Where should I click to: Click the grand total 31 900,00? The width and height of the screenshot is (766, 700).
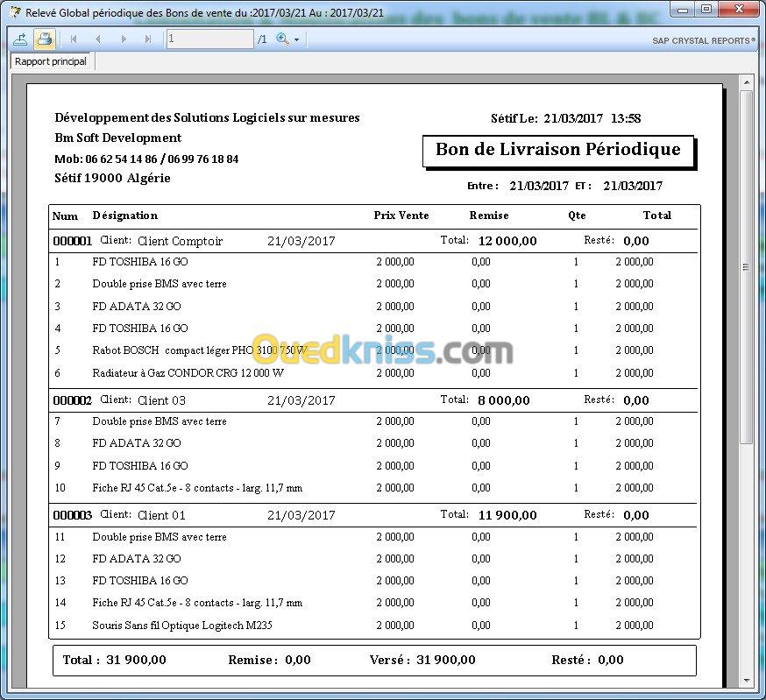(x=137, y=660)
